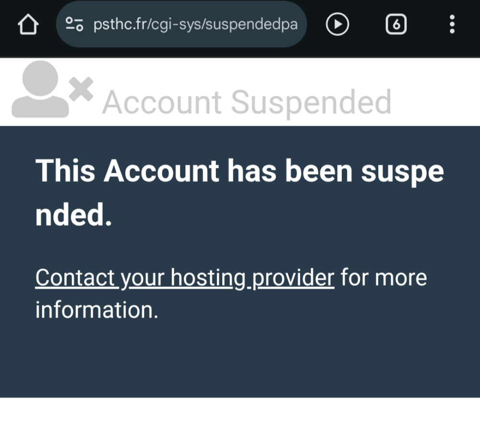Follow the Contact your hosting provider link
Screen dimensions: 480x448
tap(185, 278)
